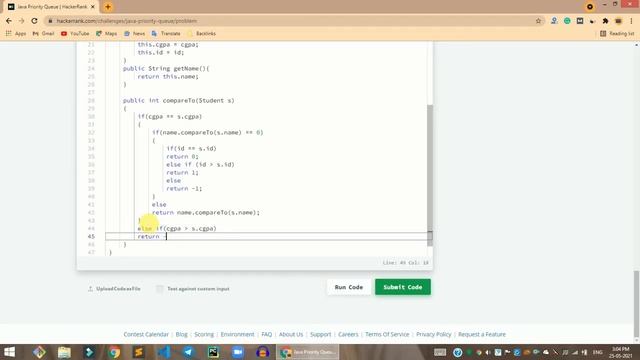Screen dimensions: 640x360
Task: Enable Test against custom input checkbox
Action: pos(160,289)
